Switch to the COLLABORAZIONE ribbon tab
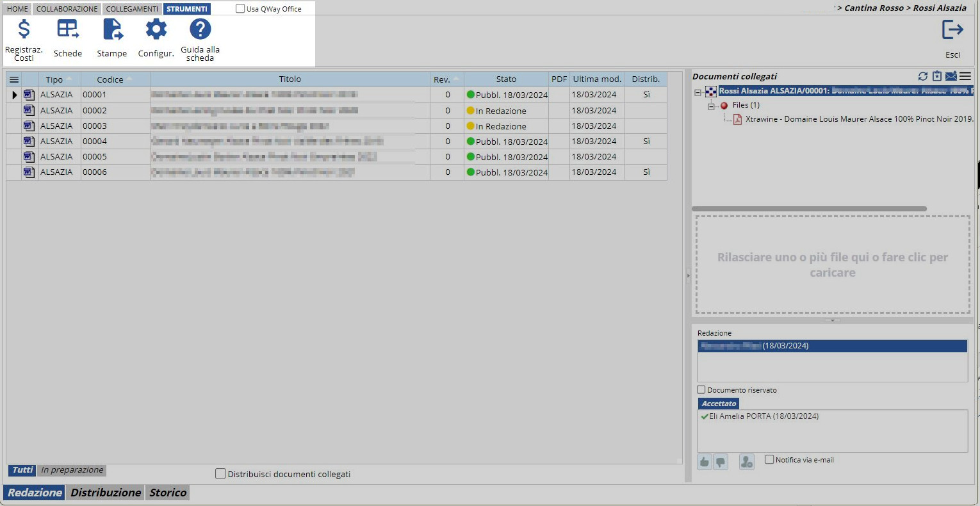The height and width of the screenshot is (506, 980). point(67,9)
